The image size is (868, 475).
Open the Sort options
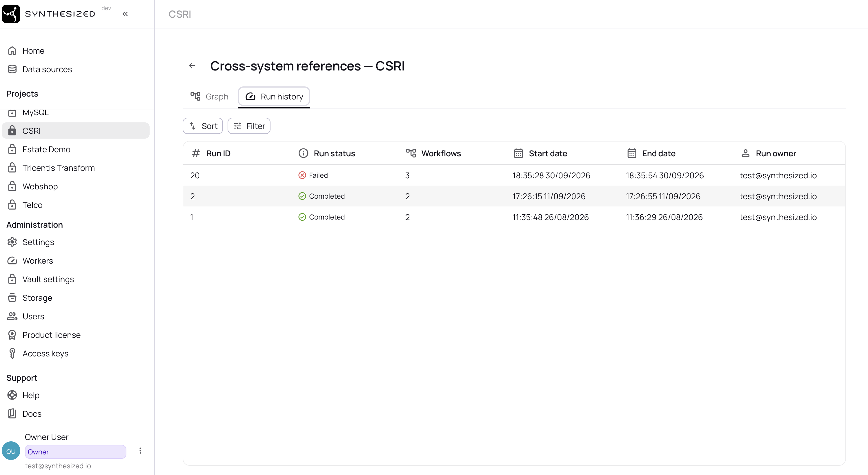[203, 126]
